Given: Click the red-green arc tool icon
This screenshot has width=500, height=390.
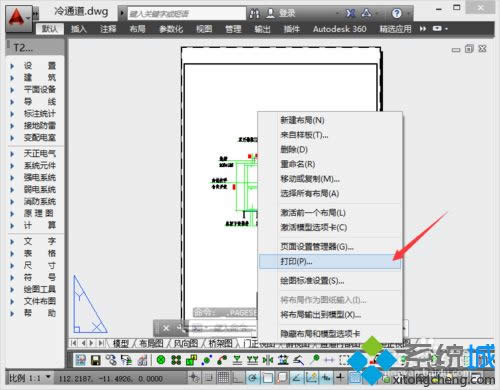Looking at the screenshot, I should 222,360.
